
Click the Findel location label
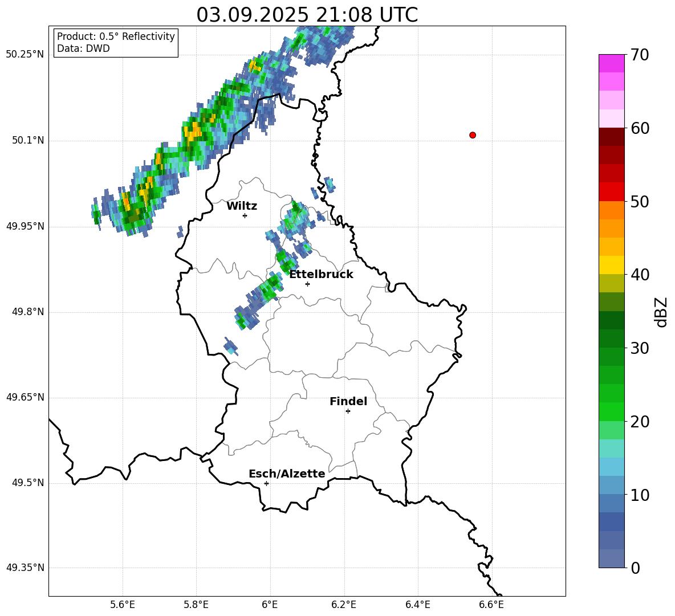(x=348, y=401)
